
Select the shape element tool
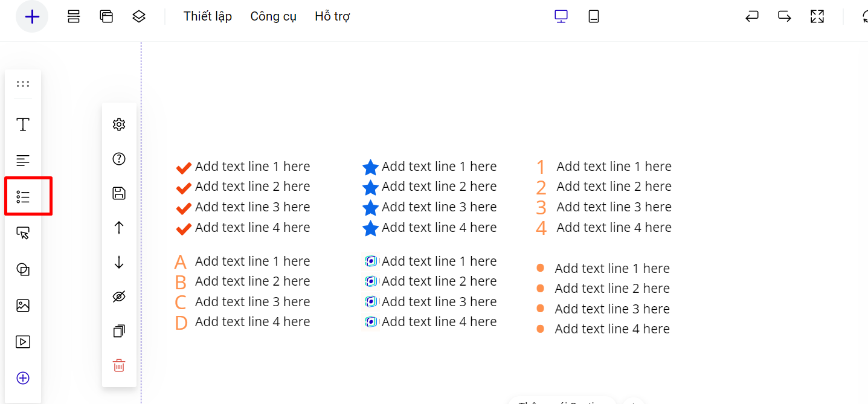click(23, 269)
